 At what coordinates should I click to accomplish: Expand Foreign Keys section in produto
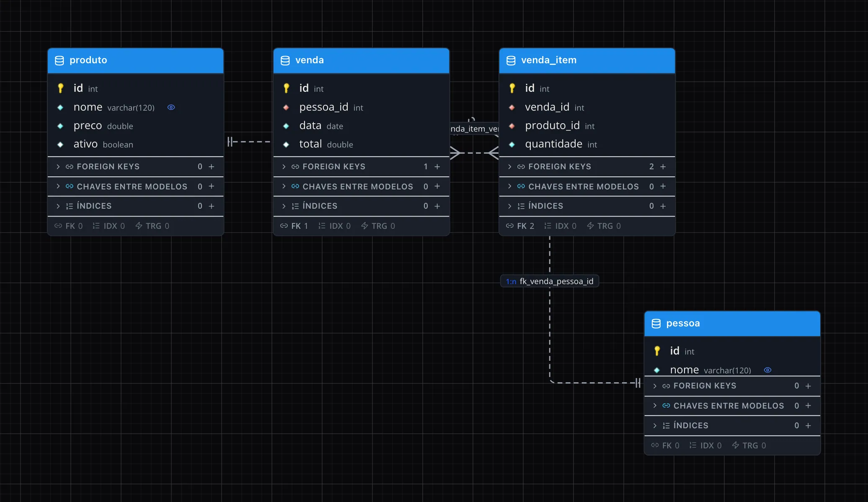58,167
